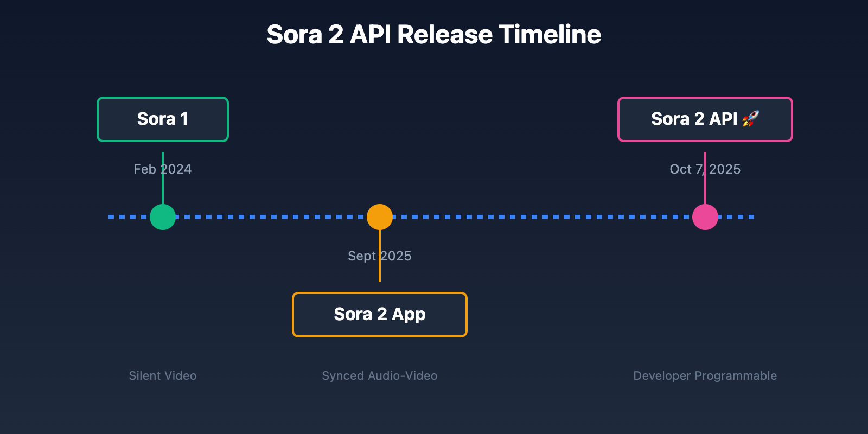This screenshot has width=868, height=434.
Task: Click the pink connector line under Sora 2 API
Action: [x=705, y=190]
